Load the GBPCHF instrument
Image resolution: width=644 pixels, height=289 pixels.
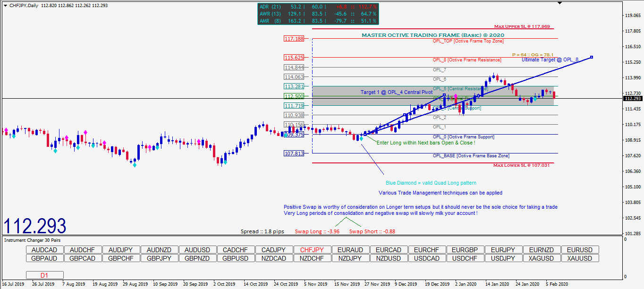coord(121,258)
